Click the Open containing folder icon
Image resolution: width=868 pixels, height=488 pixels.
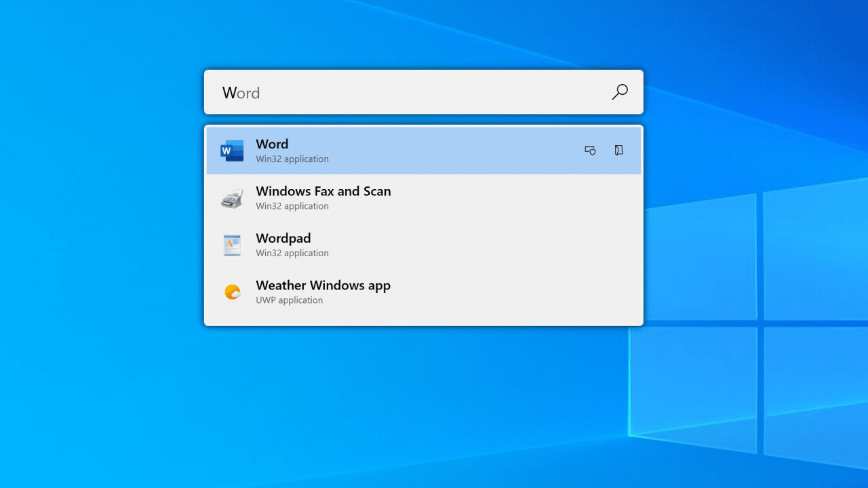[x=618, y=150]
